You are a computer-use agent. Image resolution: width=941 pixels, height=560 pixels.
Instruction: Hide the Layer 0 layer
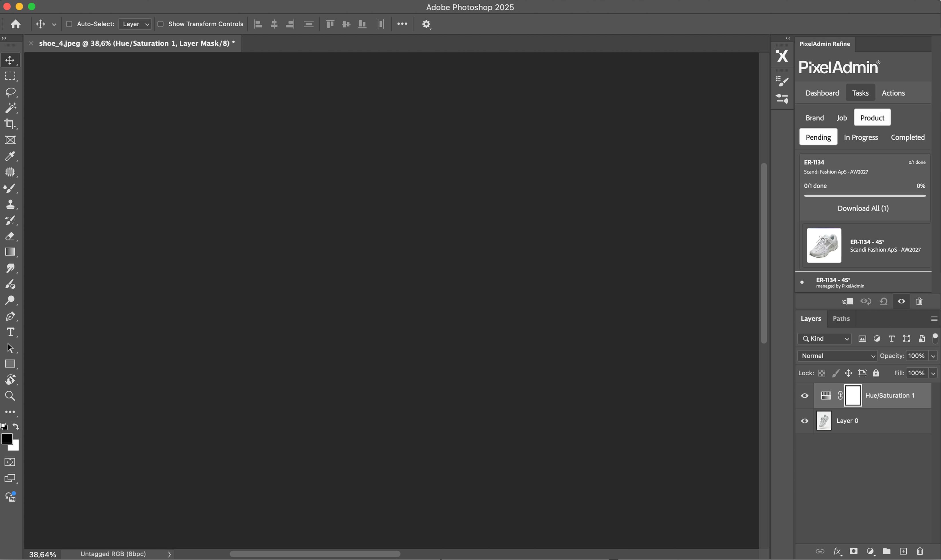(x=804, y=421)
